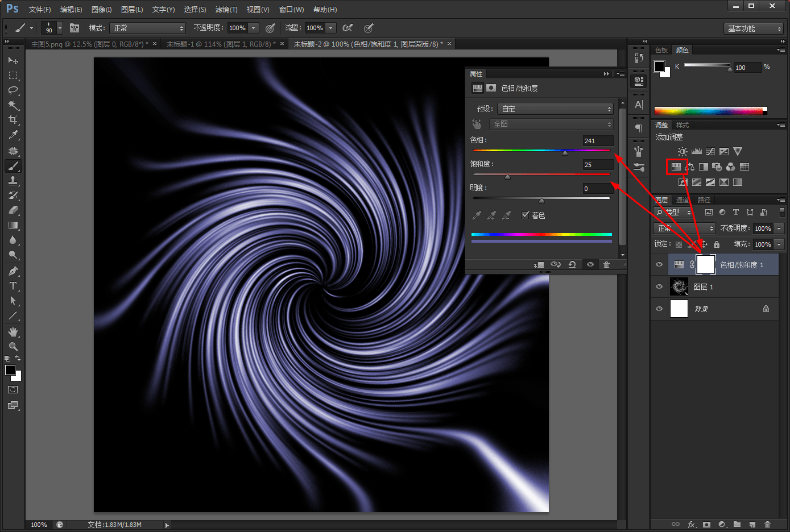
Task: Click the 色相 value field showing 241
Action: click(598, 141)
